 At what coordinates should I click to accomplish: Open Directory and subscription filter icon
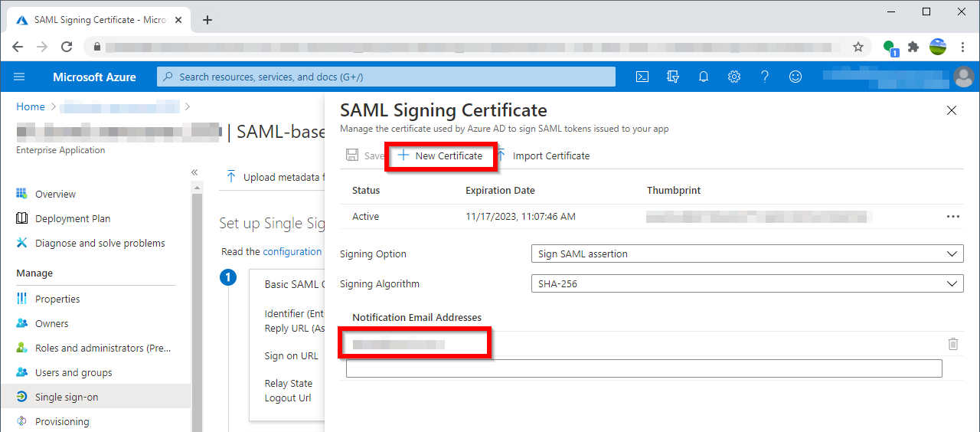pos(674,77)
